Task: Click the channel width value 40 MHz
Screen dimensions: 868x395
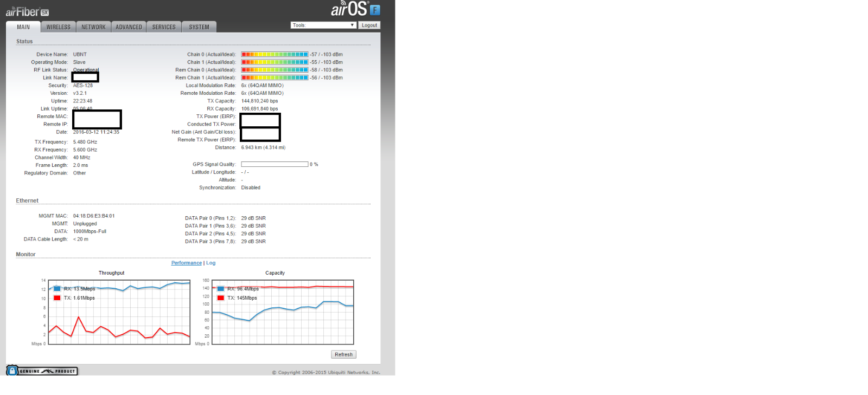Action: point(82,158)
